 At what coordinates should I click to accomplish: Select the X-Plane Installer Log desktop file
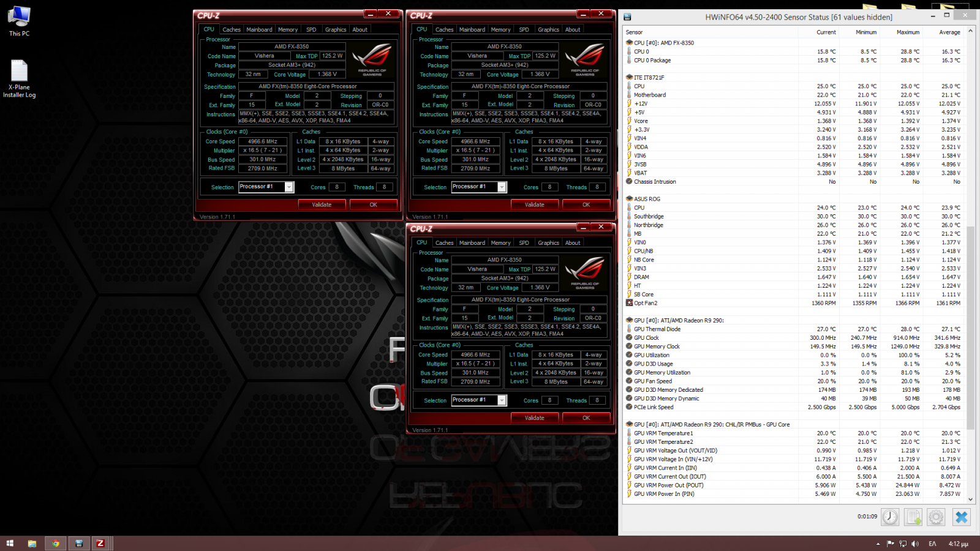click(19, 79)
